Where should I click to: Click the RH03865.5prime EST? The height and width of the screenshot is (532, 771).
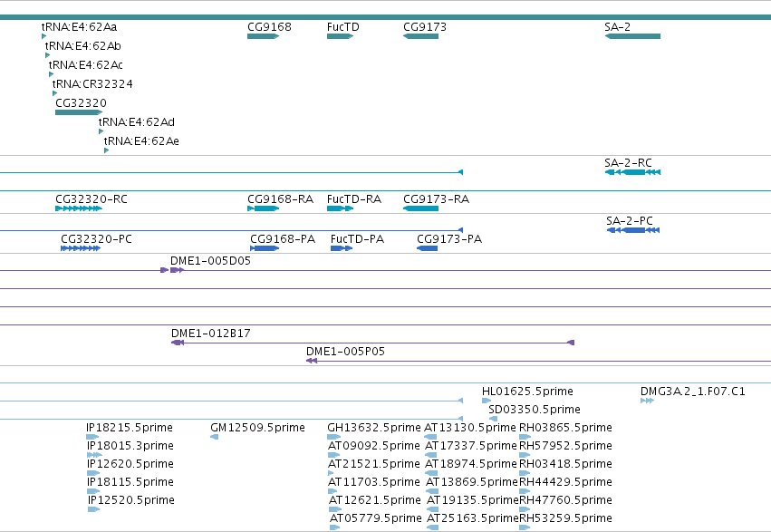point(525,437)
